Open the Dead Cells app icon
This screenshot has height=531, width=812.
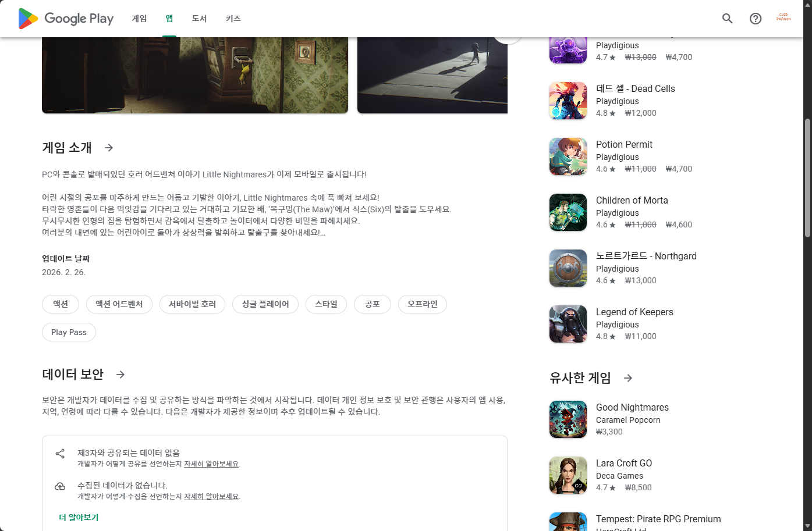568,101
